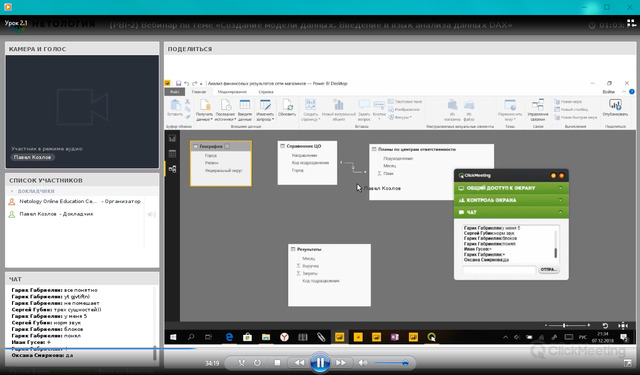Switch media player to library view icon
The height and width of the screenshot is (375, 640).
[631, 23]
